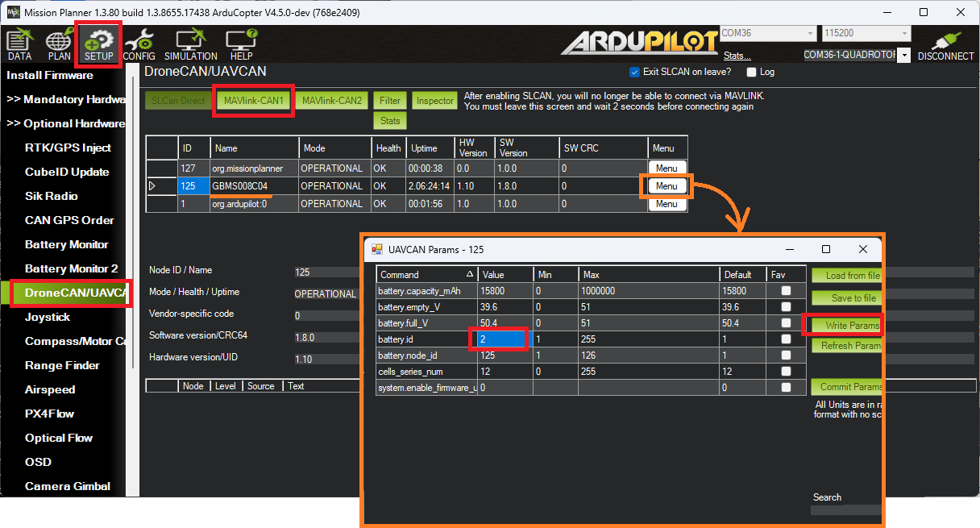Mark battery.capacity_mAh as favorite

coord(786,291)
